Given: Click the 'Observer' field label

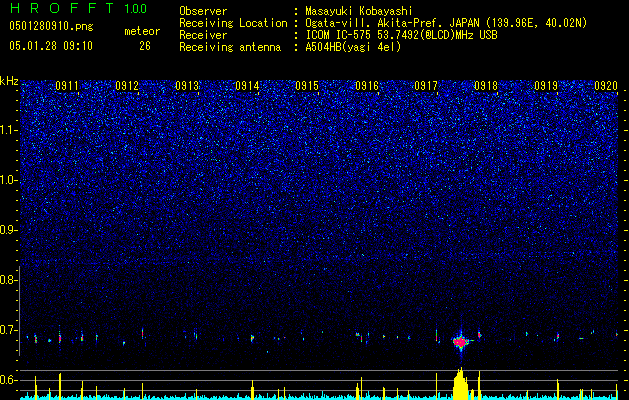Looking at the screenshot, I should 203,11.
